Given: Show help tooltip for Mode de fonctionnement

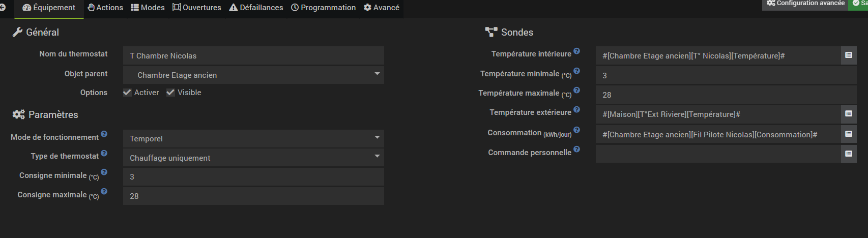Looking at the screenshot, I should coord(104,134).
